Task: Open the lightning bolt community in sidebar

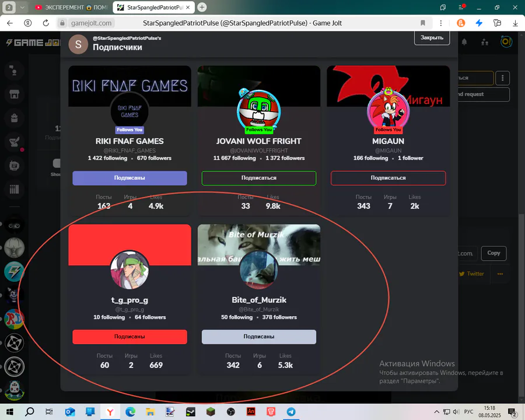Action: 14,272
